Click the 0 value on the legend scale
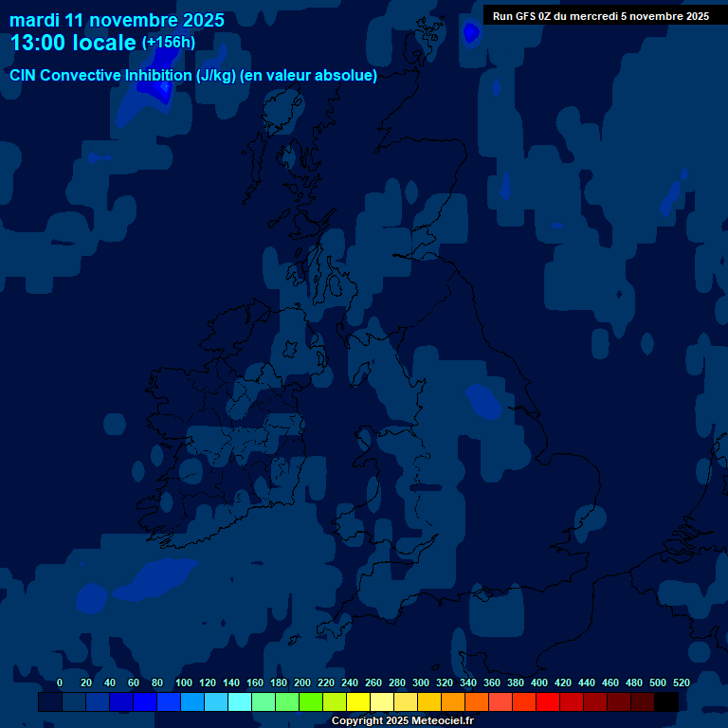 click(60, 682)
